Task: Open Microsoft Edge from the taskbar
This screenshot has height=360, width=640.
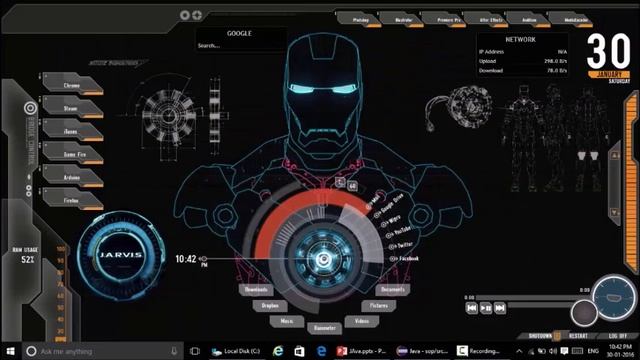Action: point(321,351)
